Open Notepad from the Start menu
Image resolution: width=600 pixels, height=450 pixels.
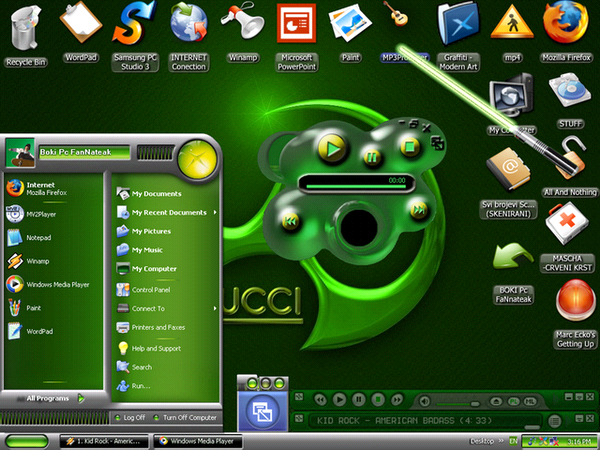pos(54,238)
